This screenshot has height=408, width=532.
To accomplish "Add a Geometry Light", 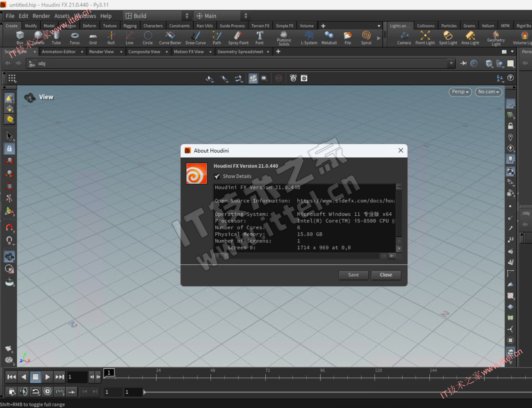I will click(496, 38).
